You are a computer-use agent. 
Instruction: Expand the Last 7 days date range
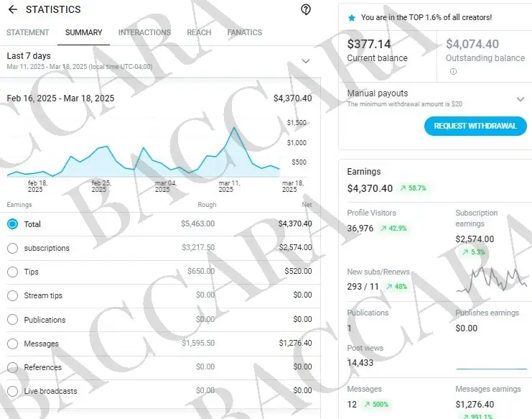point(306,61)
